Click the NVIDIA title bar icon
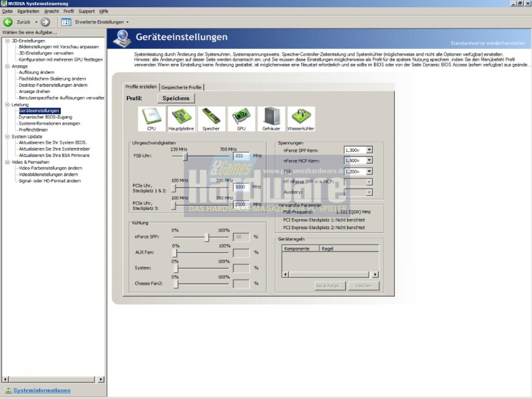The image size is (532, 399). [x=4, y=4]
